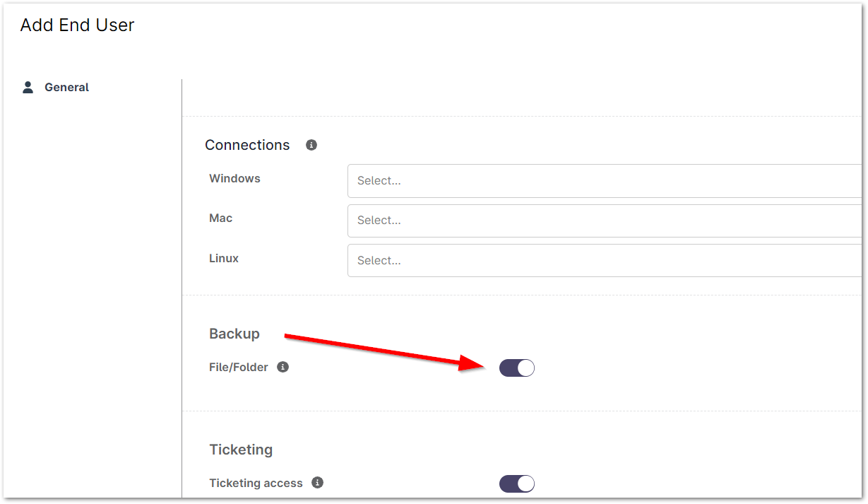The width and height of the screenshot is (868, 504).
Task: Click the Windows field label text
Action: click(x=234, y=179)
